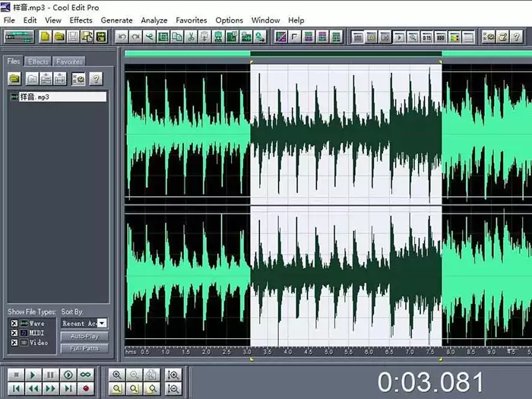The height and width of the screenshot is (399, 532).
Task: Click the Open File folder toolbar icon
Action: point(59,36)
